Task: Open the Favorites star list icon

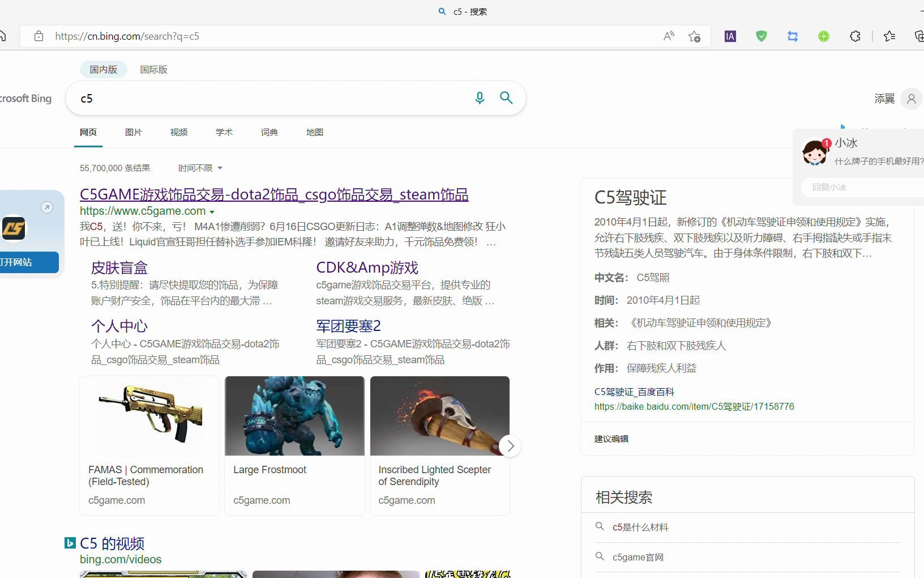Action: (x=889, y=36)
